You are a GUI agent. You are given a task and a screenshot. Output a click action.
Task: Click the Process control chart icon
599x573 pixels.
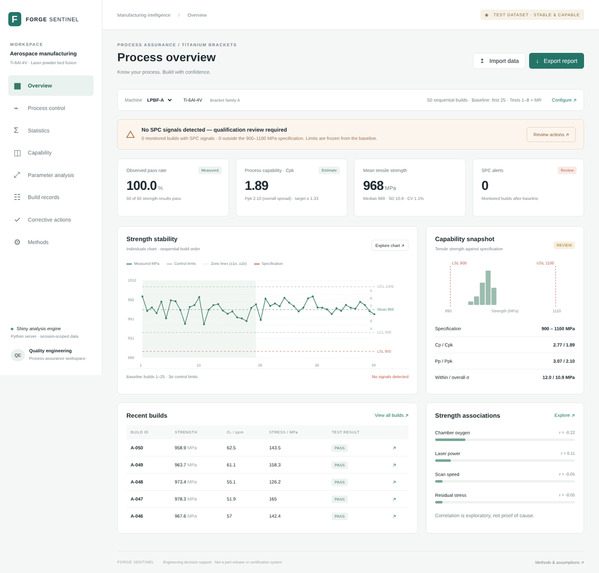[x=16, y=108]
